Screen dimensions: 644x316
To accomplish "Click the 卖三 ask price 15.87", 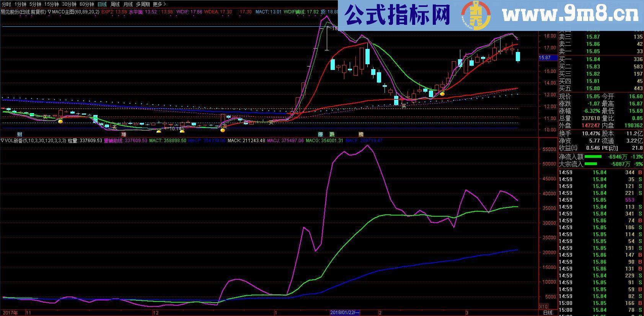I will pyautogui.click(x=593, y=37).
